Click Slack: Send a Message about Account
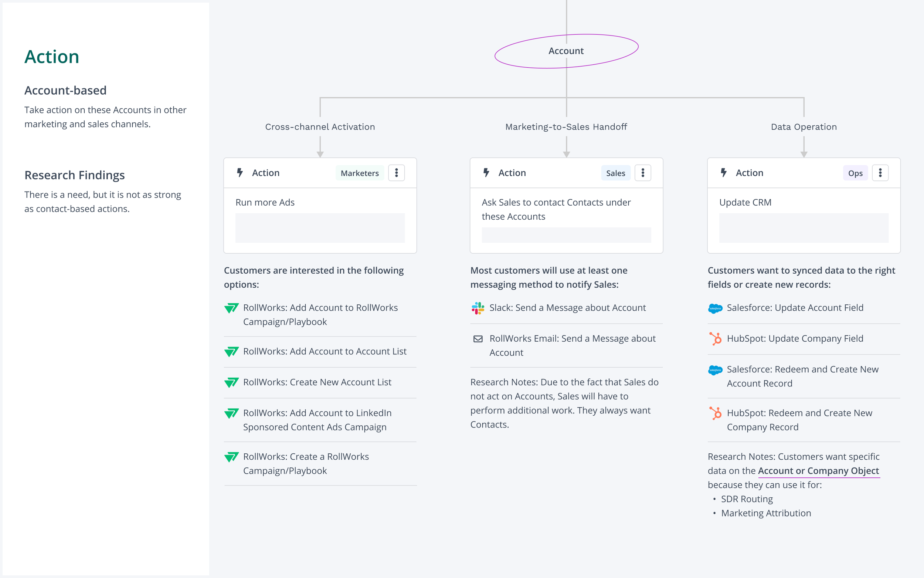924x578 pixels. pyautogui.click(x=567, y=308)
